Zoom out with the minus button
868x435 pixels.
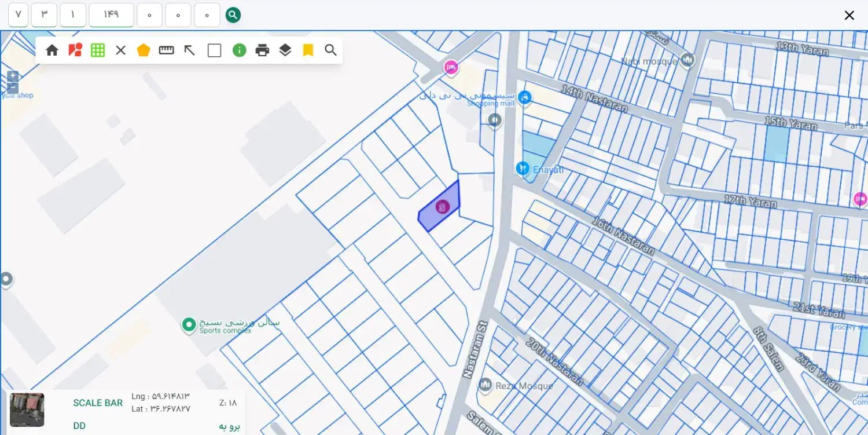13,88
